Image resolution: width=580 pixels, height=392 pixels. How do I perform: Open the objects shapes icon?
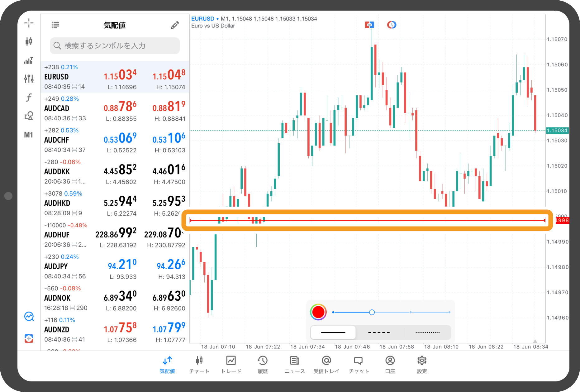(29, 116)
